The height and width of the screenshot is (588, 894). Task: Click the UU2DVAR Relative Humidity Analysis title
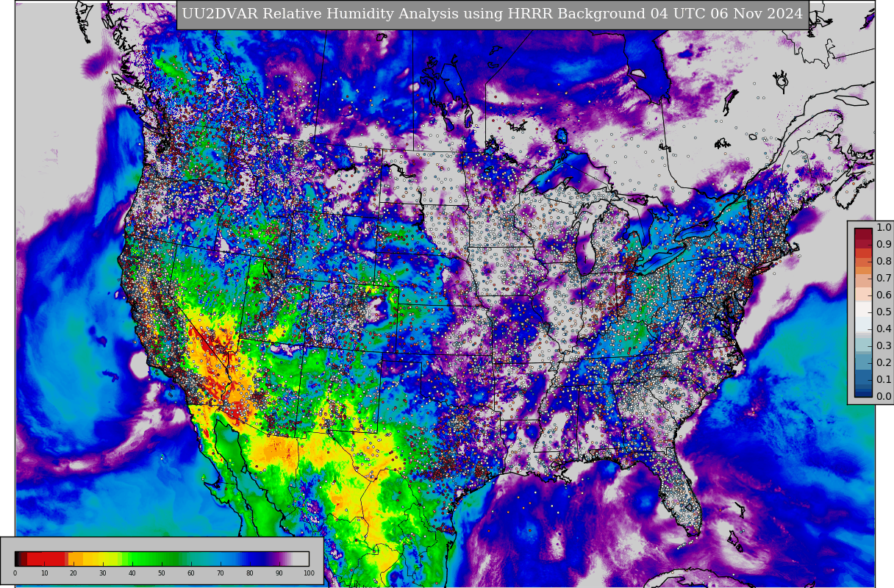[493, 14]
